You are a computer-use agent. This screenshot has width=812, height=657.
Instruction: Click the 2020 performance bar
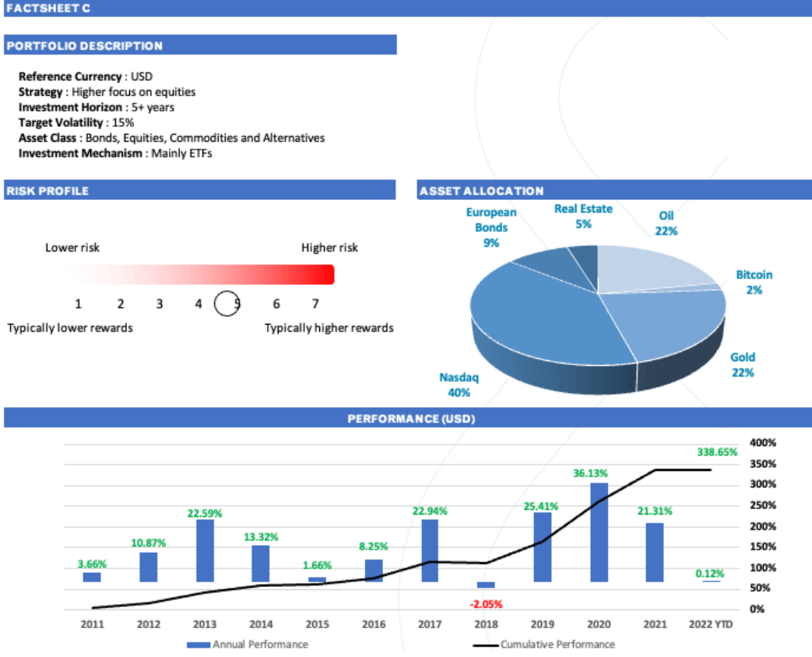click(599, 532)
